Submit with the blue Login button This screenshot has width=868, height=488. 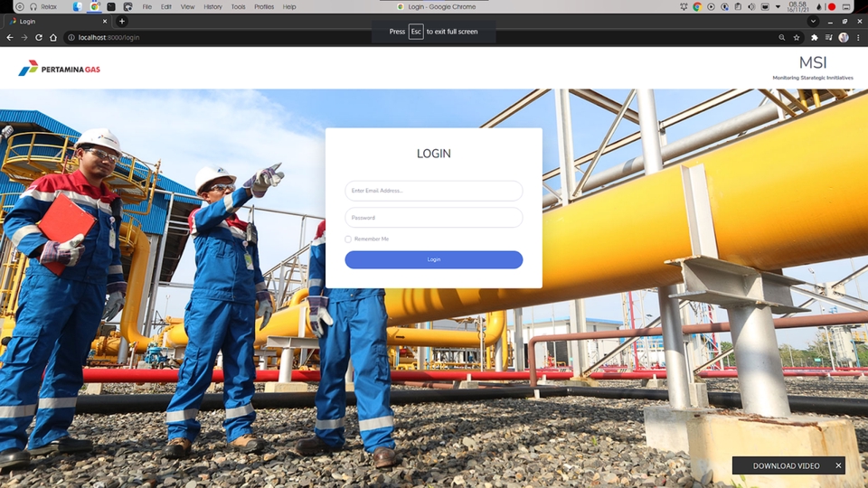coord(433,259)
